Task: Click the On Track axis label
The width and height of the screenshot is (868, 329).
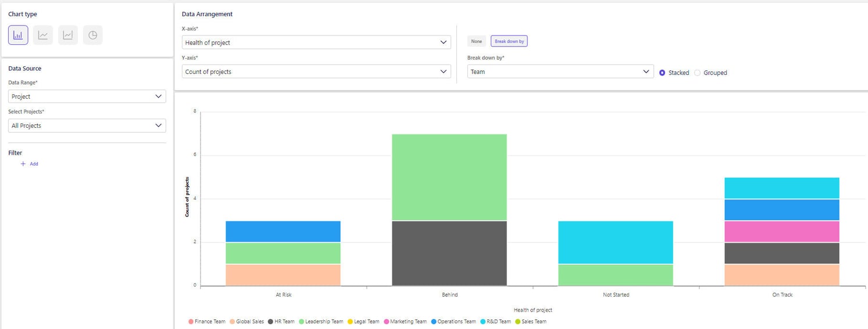Action: click(x=783, y=295)
